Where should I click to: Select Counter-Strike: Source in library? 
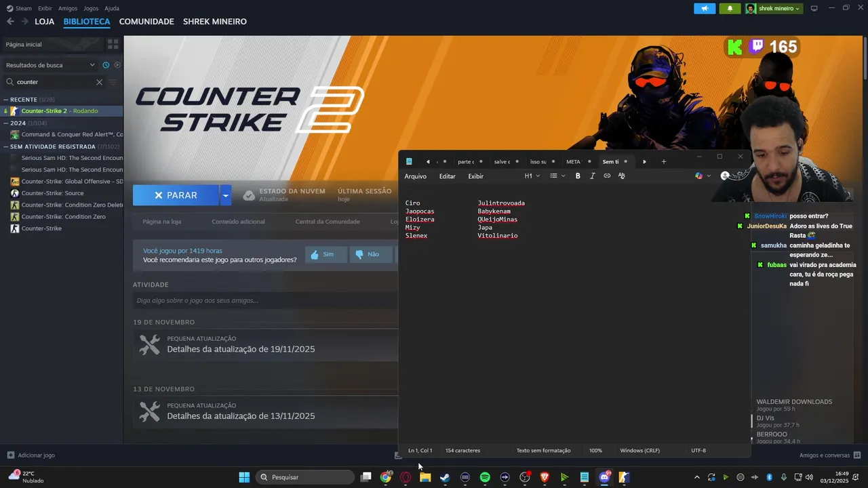(x=52, y=193)
